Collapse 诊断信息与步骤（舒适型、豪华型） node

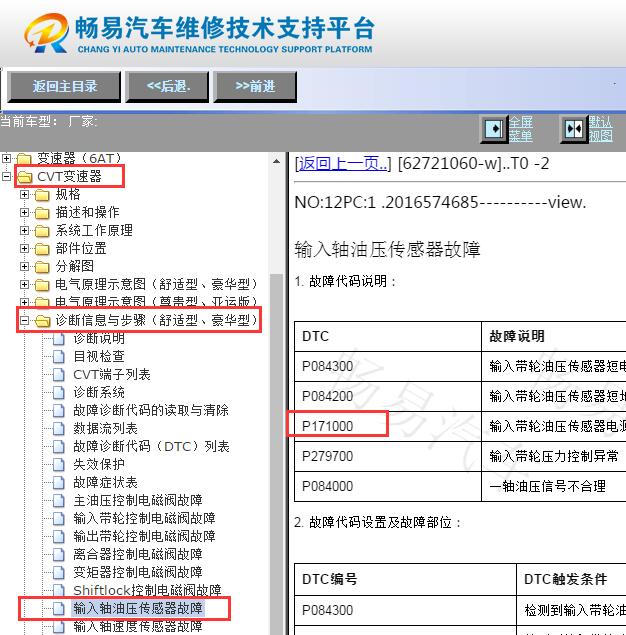pos(24,320)
